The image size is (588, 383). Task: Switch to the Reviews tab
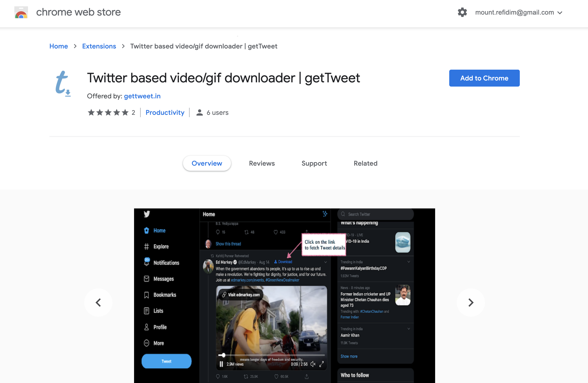click(x=262, y=163)
